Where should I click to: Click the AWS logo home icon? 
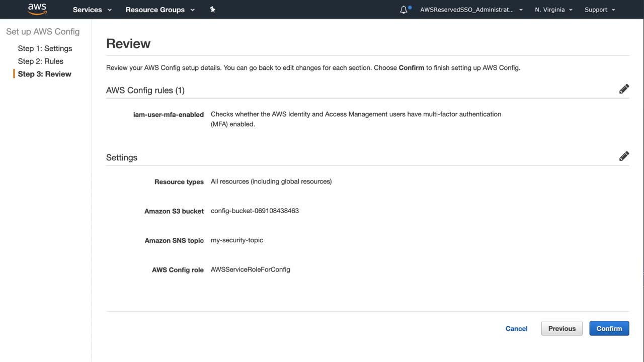pos(37,9)
